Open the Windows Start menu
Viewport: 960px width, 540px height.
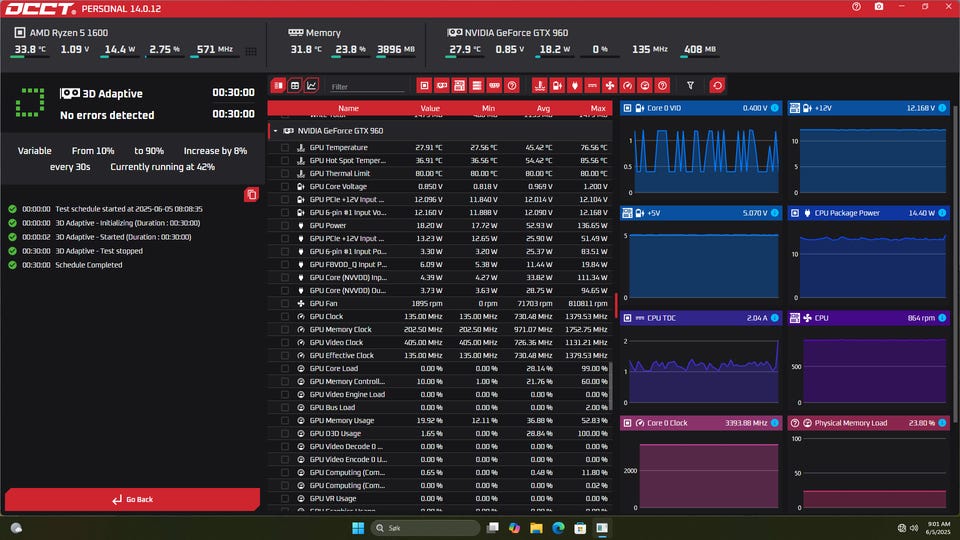coord(358,528)
